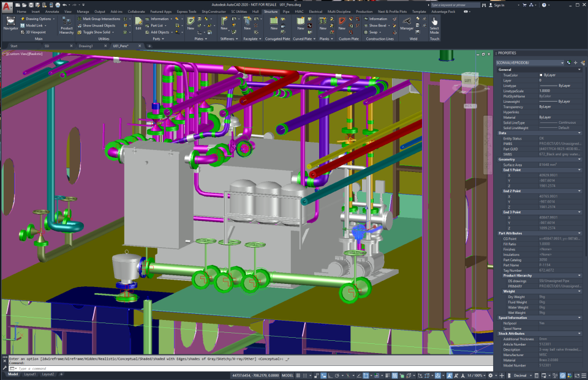The image size is (588, 380).
Task: Switch to the Layout1 tab
Action: (29, 375)
